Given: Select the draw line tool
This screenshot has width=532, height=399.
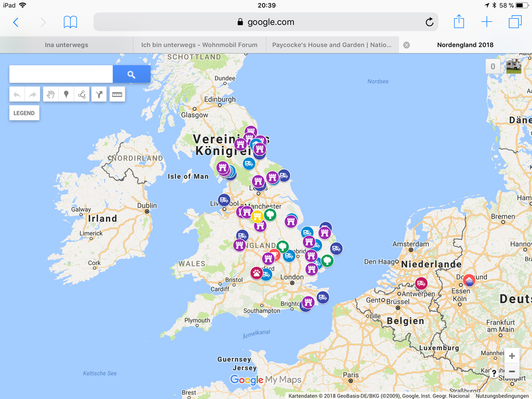Looking at the screenshot, I should tap(82, 95).
